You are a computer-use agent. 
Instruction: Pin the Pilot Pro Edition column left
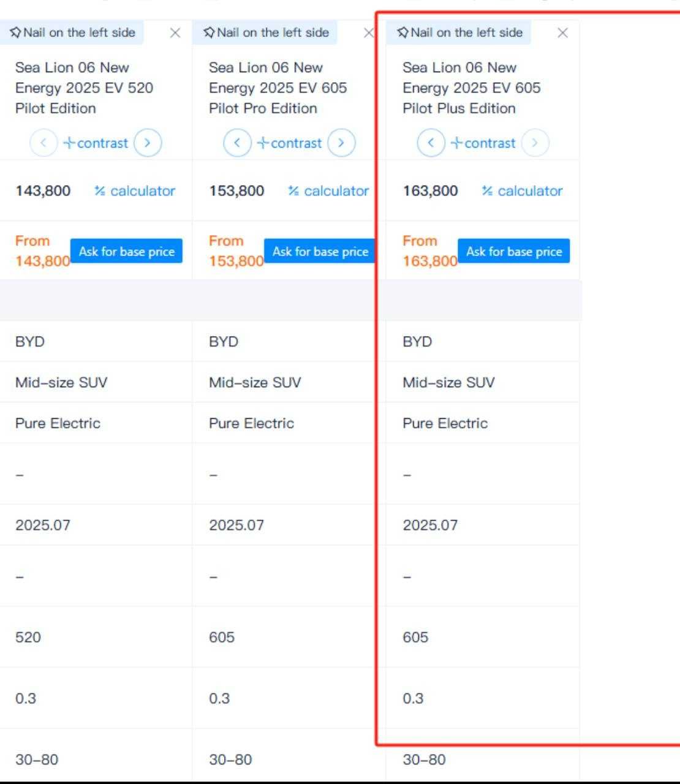click(x=266, y=32)
